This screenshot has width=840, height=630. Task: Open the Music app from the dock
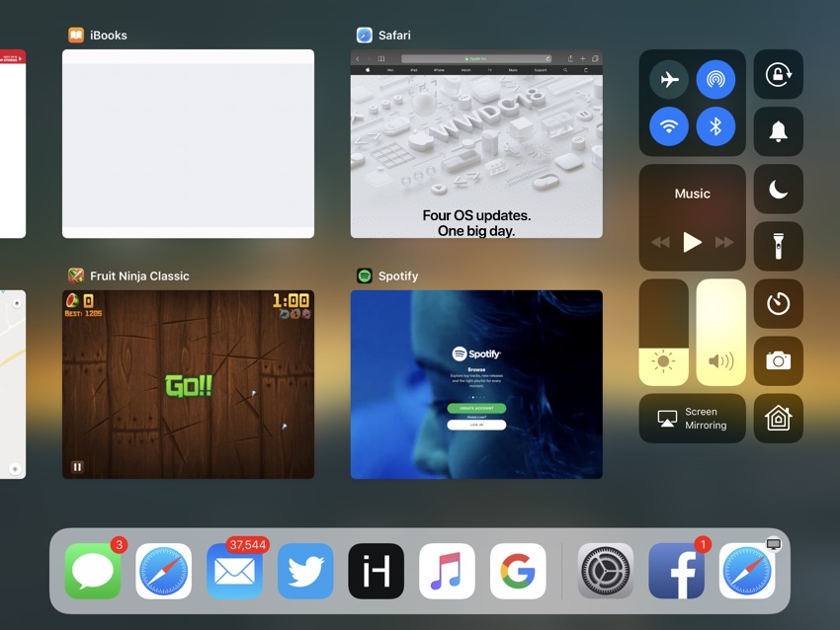click(x=447, y=571)
